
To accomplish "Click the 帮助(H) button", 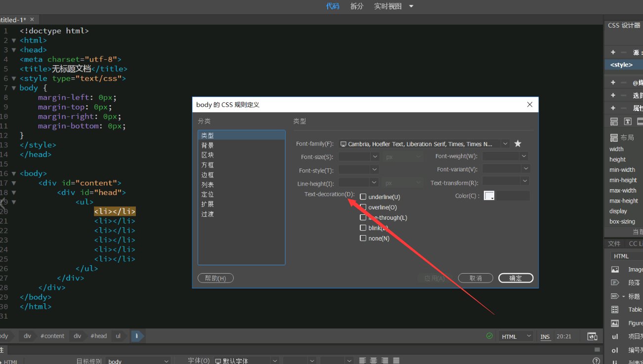I will tap(215, 278).
